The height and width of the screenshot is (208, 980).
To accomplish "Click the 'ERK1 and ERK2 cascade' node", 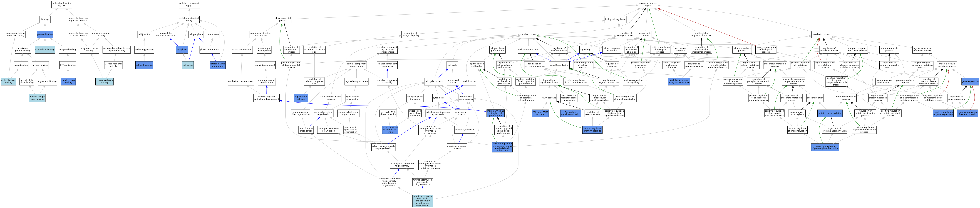I will pyautogui.click(x=540, y=113).
